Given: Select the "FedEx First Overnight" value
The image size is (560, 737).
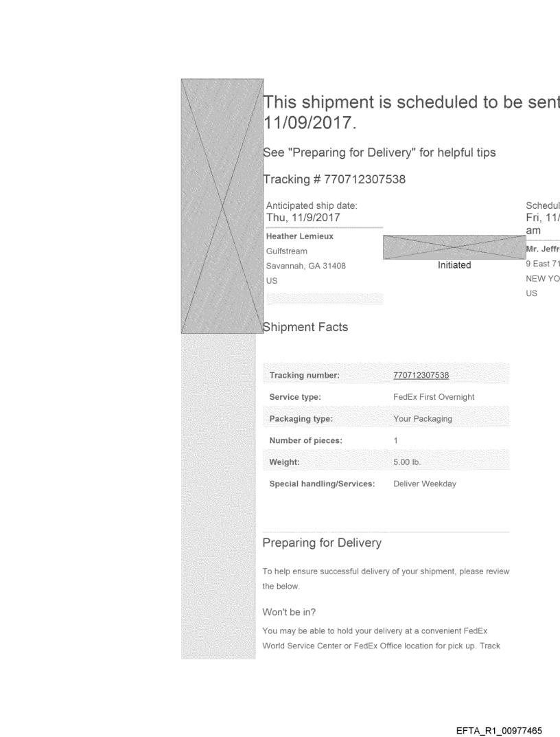Looking at the screenshot, I should click(431, 397).
